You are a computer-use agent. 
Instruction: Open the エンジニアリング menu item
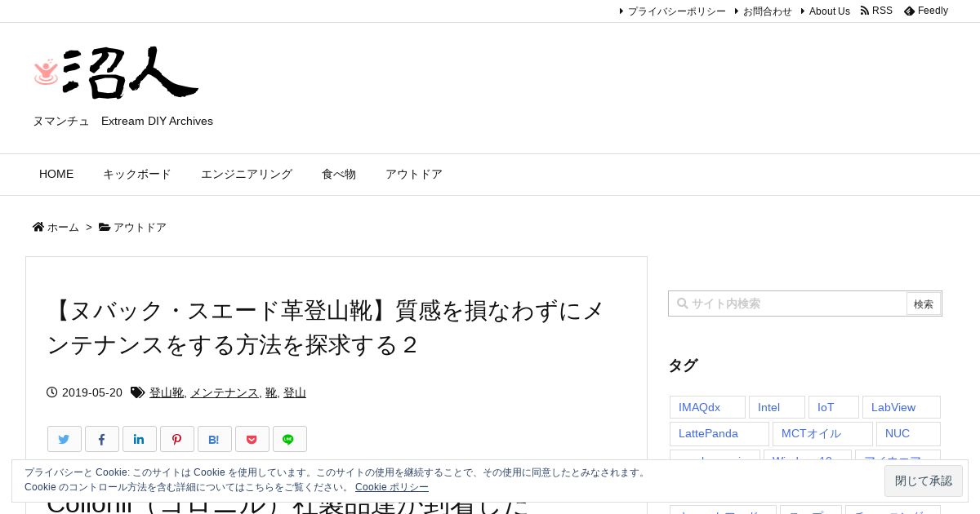tap(247, 175)
